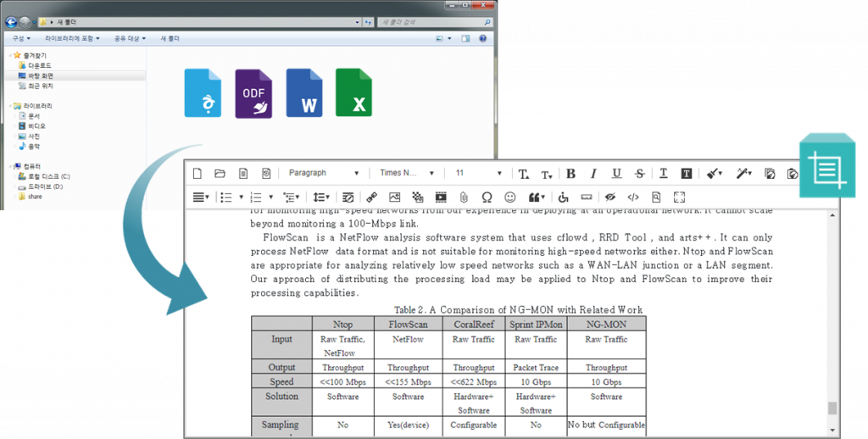Screen dimensions: 868x439
Task: Click the Explorer search box 새 폴더 검색
Action: click(435, 22)
